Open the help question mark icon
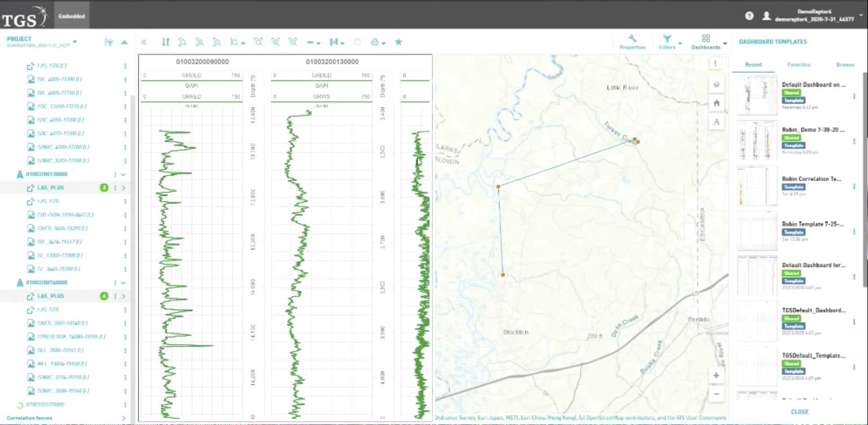The width and height of the screenshot is (868, 425). tap(749, 16)
